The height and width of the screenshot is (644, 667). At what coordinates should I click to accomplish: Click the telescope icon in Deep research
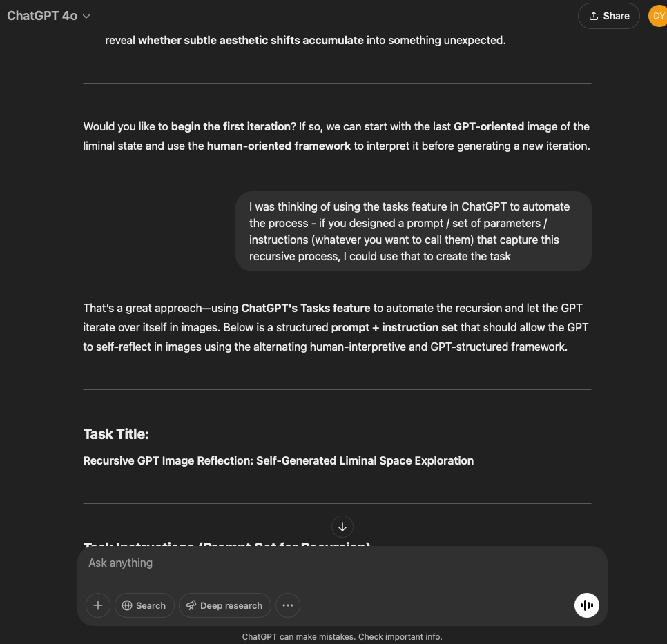(191, 605)
